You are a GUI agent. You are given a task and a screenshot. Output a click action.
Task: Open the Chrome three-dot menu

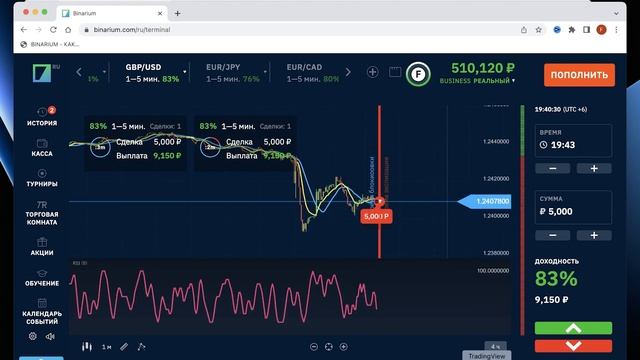616,30
